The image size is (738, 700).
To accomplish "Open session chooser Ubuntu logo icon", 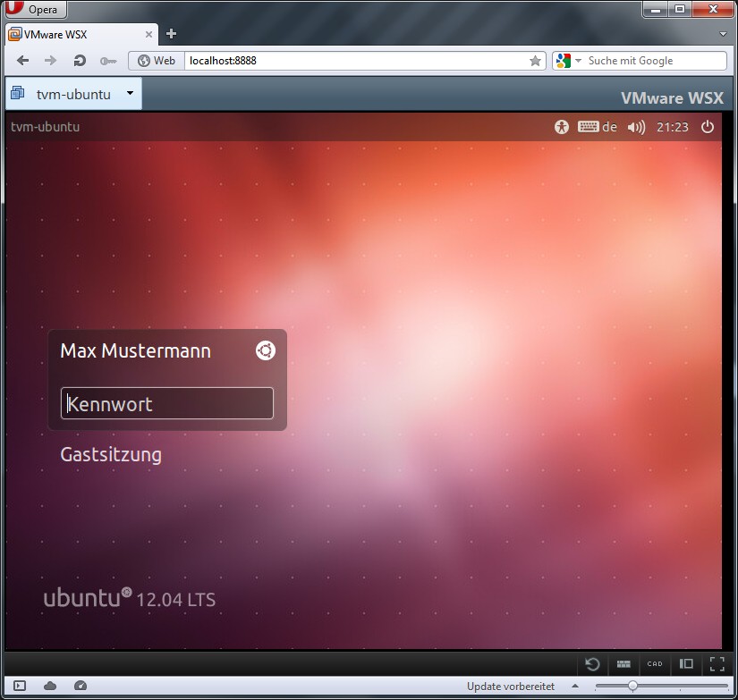I will pyautogui.click(x=266, y=350).
